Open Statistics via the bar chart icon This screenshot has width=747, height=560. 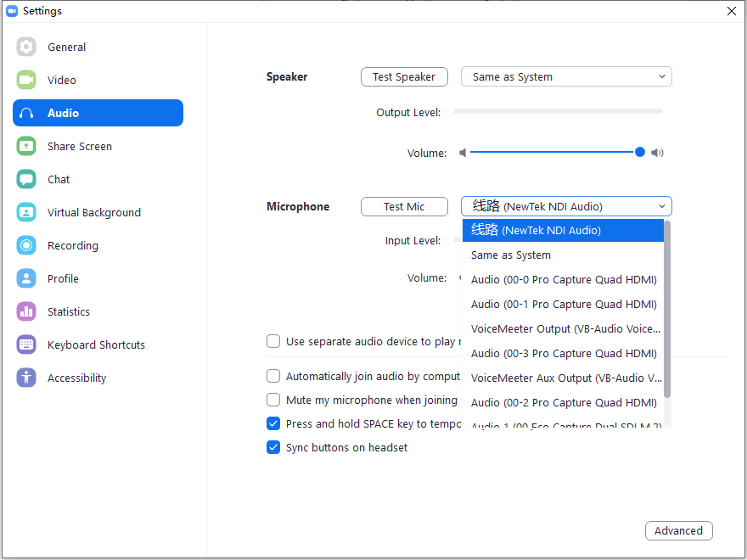[26, 311]
